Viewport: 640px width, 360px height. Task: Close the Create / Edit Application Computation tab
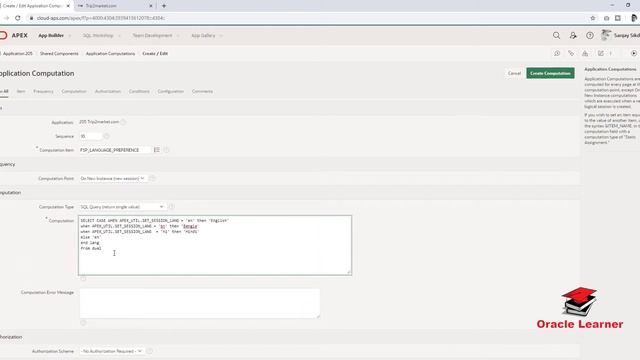(x=68, y=6)
